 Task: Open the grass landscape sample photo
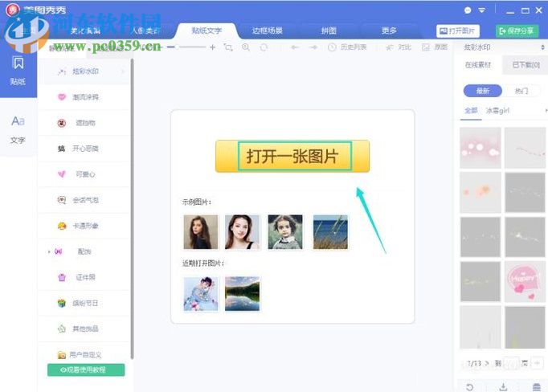click(x=330, y=232)
